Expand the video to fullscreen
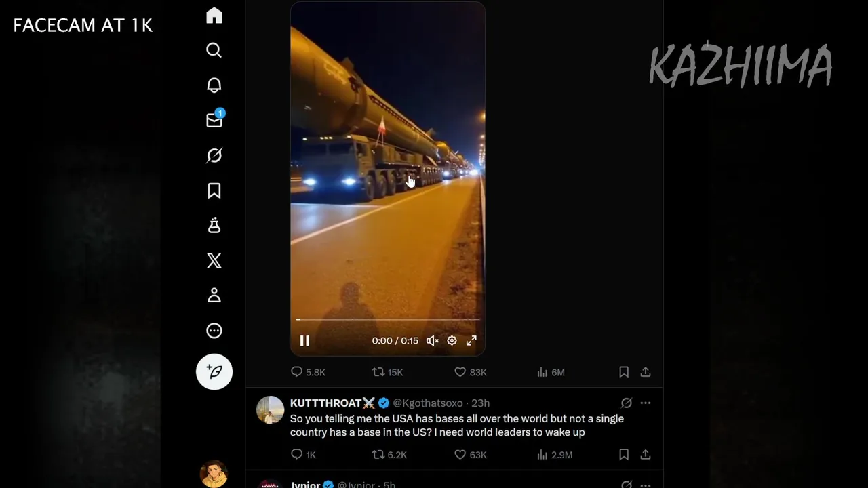Screen dimensions: 868x488 [x=471, y=341]
